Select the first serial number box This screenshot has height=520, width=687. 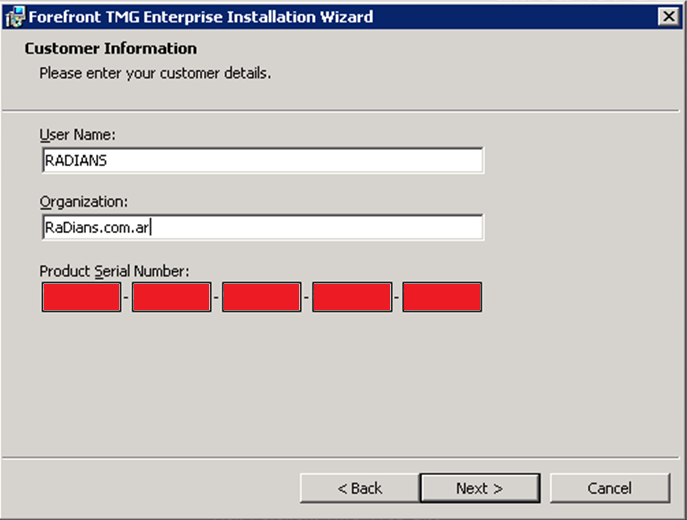click(81, 297)
